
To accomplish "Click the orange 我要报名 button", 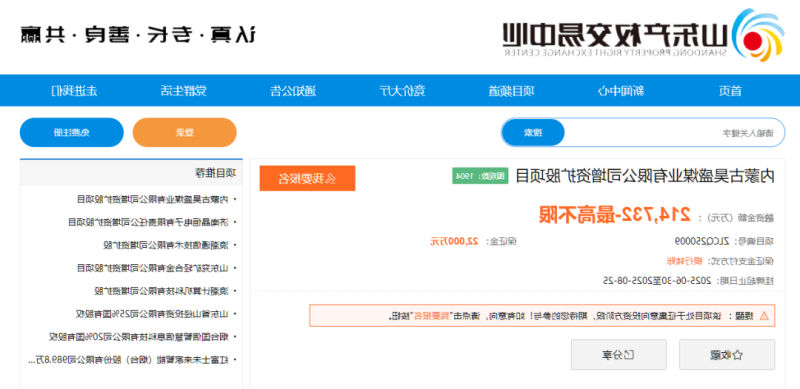I will click(308, 178).
